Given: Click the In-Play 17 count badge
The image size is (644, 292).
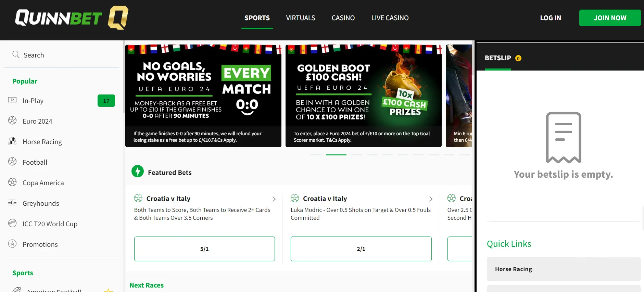Looking at the screenshot, I should point(106,101).
